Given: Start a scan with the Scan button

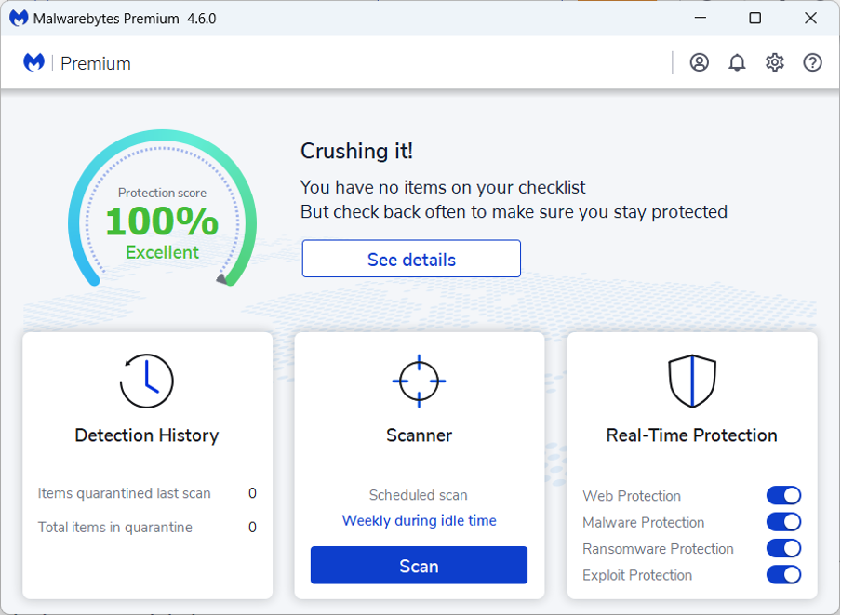Looking at the screenshot, I should pyautogui.click(x=419, y=566).
